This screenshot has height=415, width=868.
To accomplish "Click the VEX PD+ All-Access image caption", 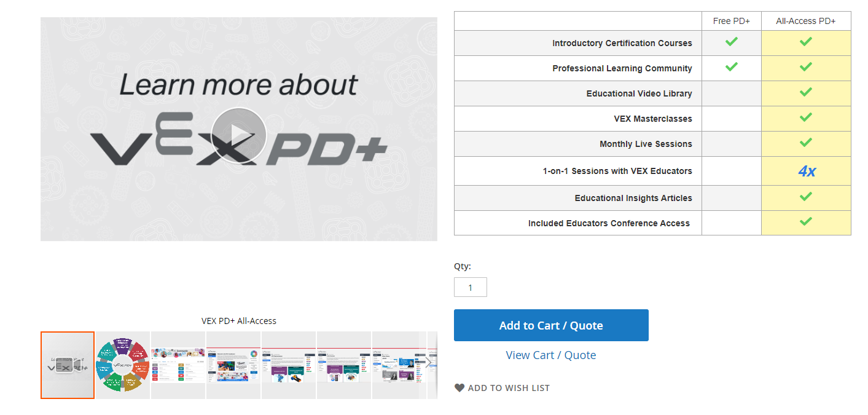I will pyautogui.click(x=239, y=321).
